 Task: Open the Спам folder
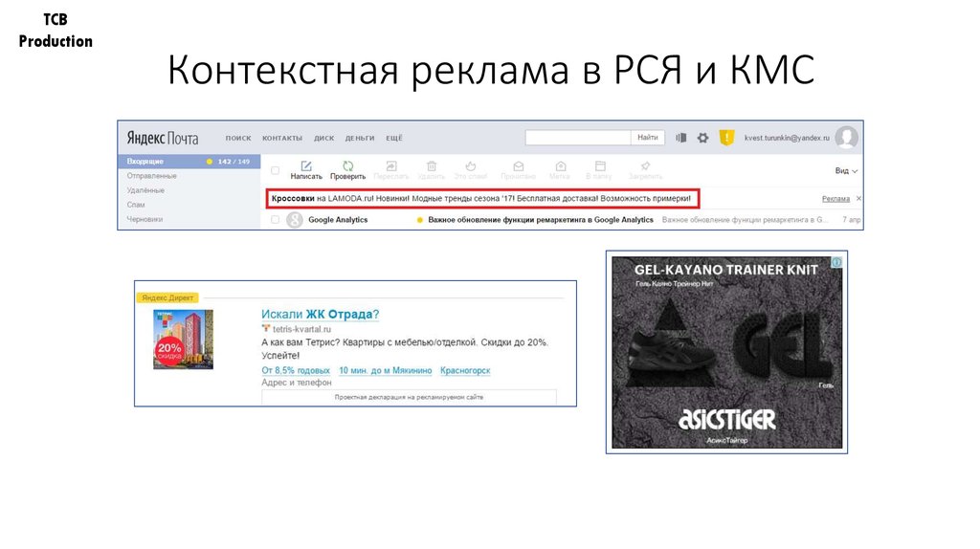coord(137,205)
